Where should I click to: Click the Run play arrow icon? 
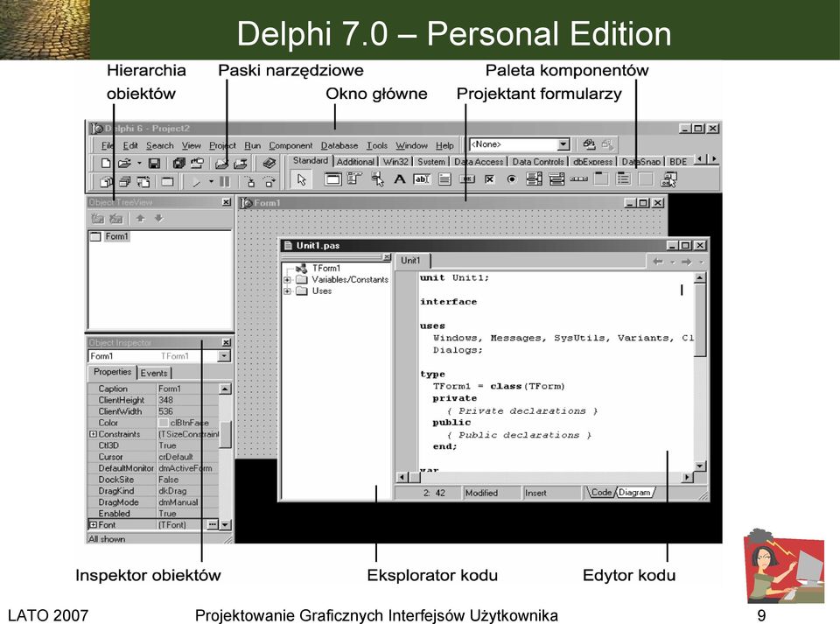pyautogui.click(x=197, y=182)
